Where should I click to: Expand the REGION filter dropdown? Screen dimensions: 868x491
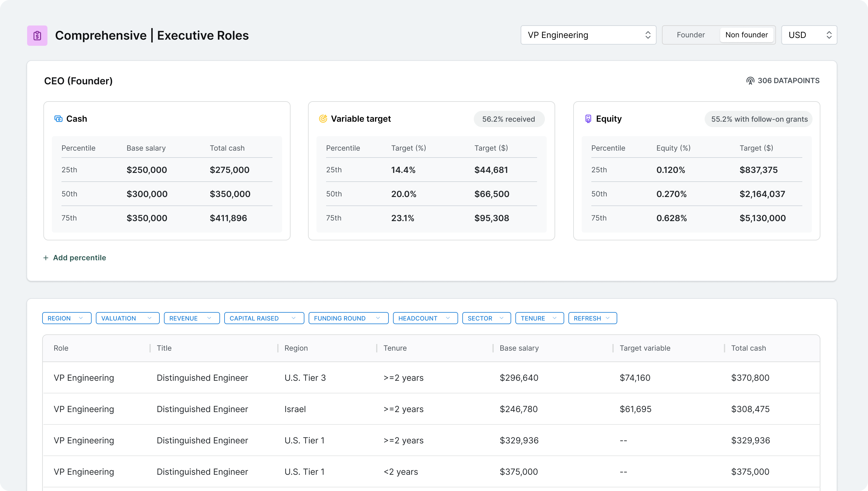tap(67, 318)
